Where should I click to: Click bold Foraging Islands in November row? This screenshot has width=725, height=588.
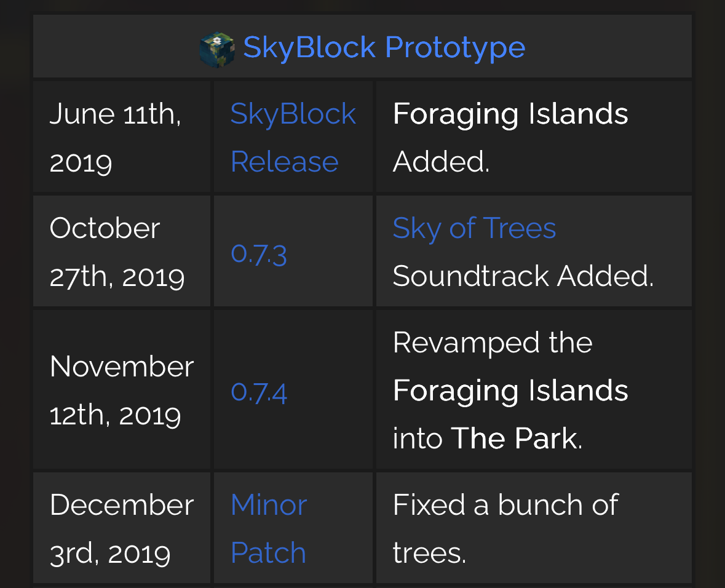point(510,391)
